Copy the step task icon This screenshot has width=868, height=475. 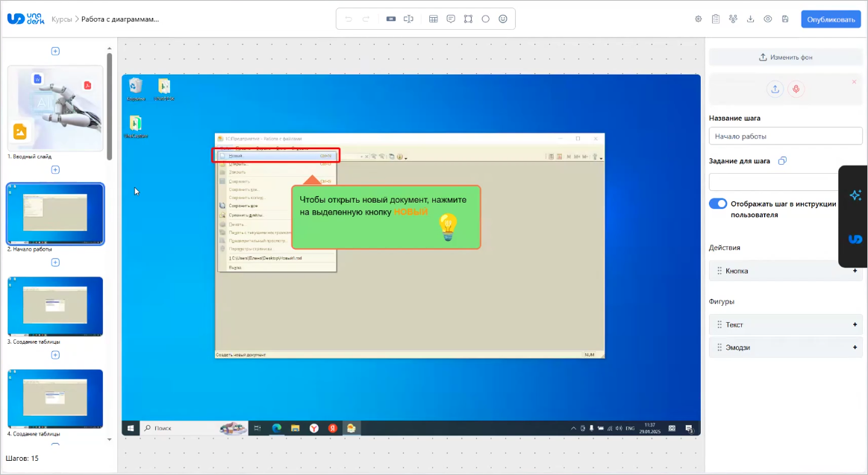click(782, 161)
